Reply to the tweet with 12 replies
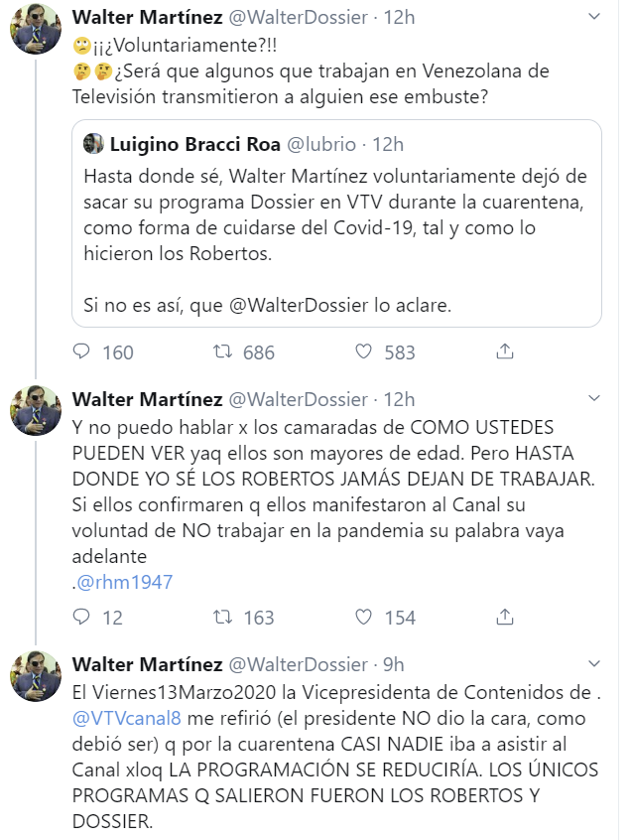 pos(82,618)
